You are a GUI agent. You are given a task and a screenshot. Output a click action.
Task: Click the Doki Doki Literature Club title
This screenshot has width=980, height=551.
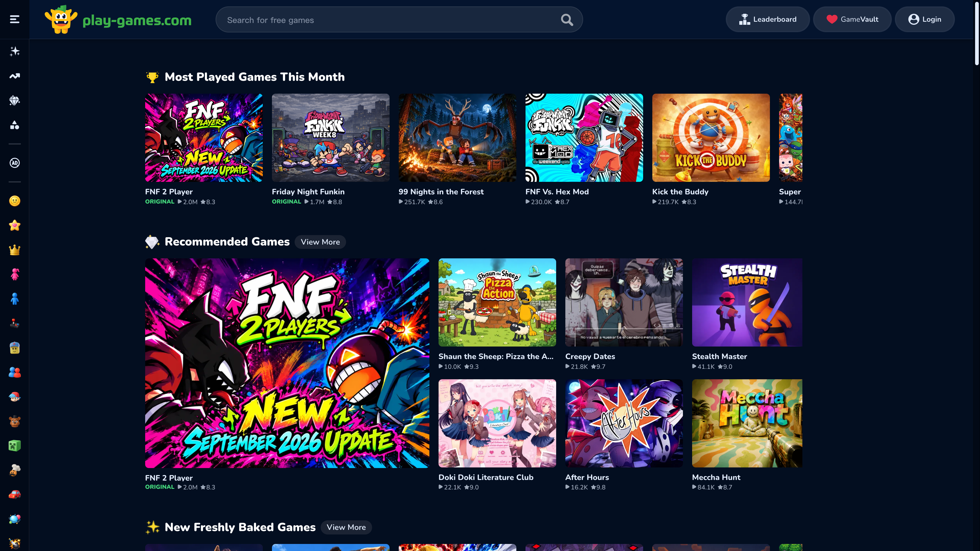pyautogui.click(x=486, y=477)
